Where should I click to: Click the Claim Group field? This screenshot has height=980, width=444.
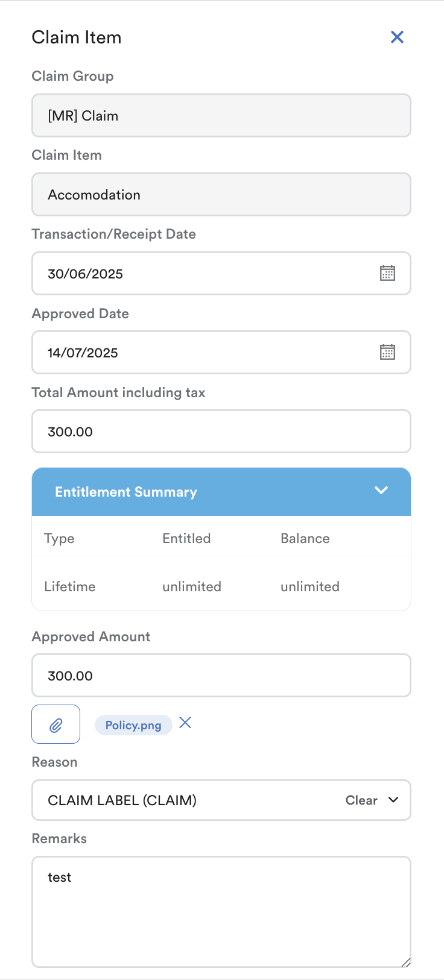221,116
